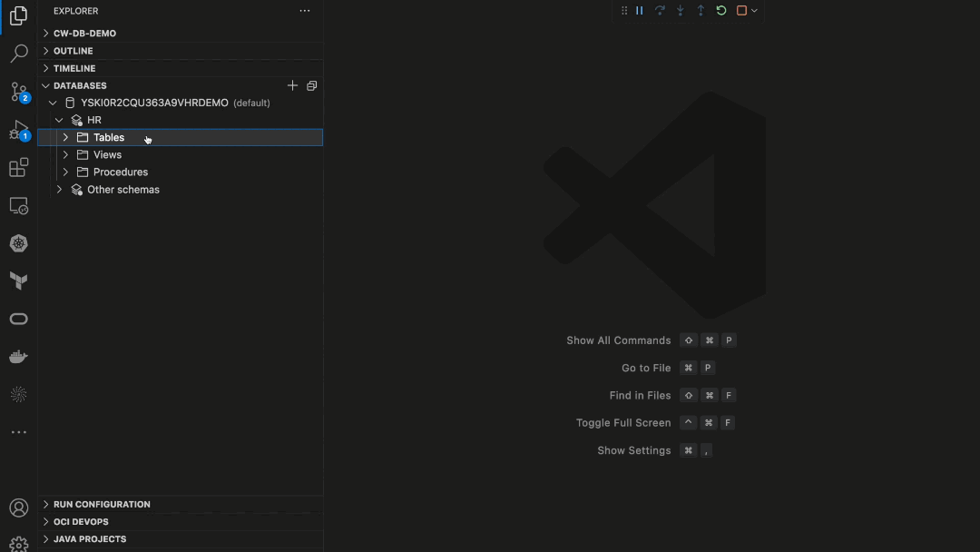980x552 pixels.
Task: Pause the running debug session
Action: point(640,10)
